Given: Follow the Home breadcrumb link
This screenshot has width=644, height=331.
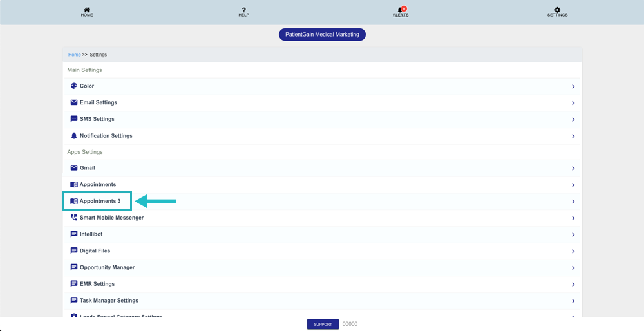Looking at the screenshot, I should click(74, 55).
